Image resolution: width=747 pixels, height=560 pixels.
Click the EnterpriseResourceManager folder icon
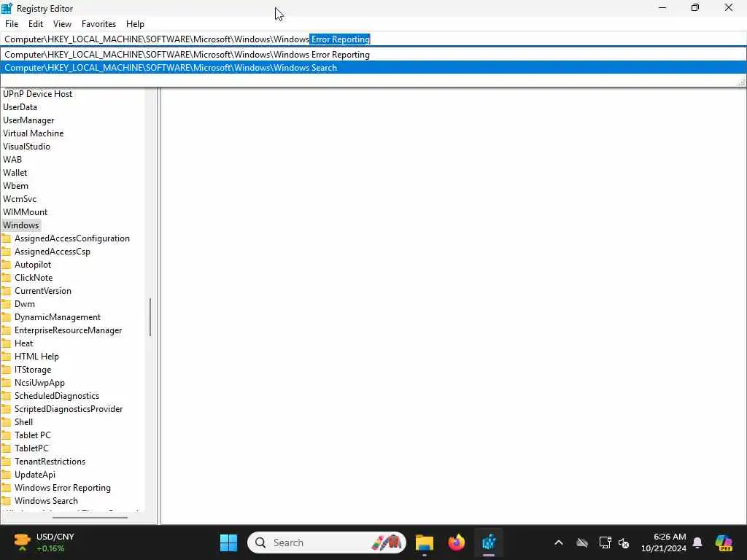pos(6,330)
